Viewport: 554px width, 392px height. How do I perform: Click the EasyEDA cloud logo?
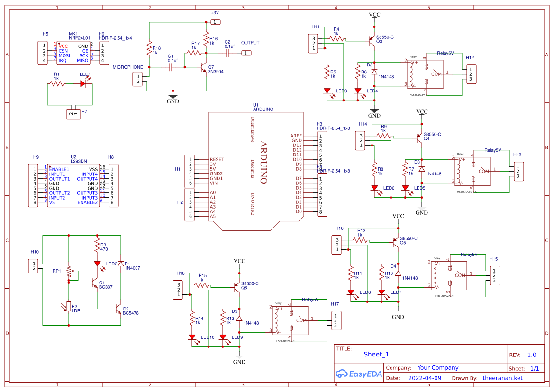click(343, 374)
